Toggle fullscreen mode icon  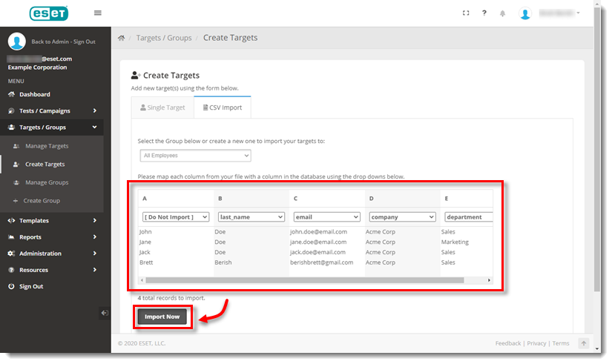[x=465, y=13]
